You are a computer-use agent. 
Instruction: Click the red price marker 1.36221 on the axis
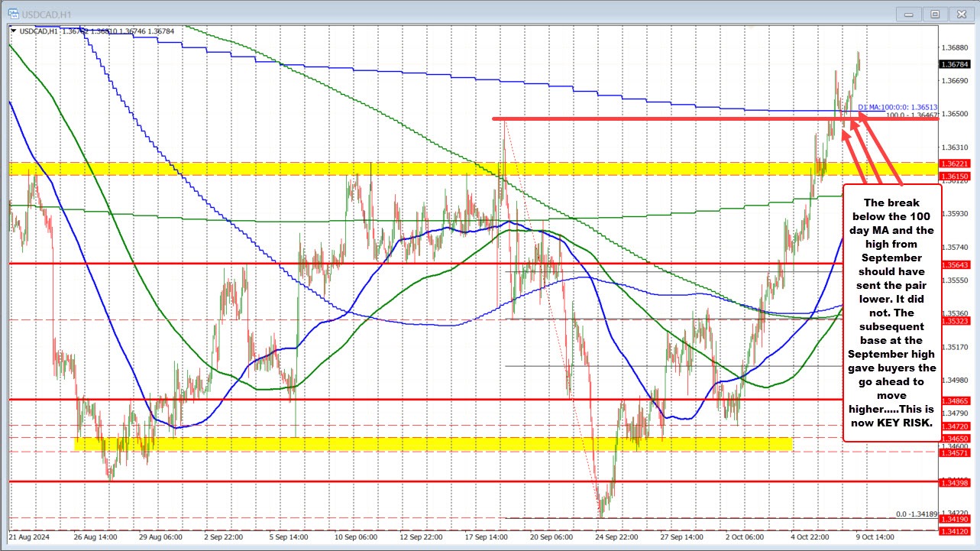[956, 164]
